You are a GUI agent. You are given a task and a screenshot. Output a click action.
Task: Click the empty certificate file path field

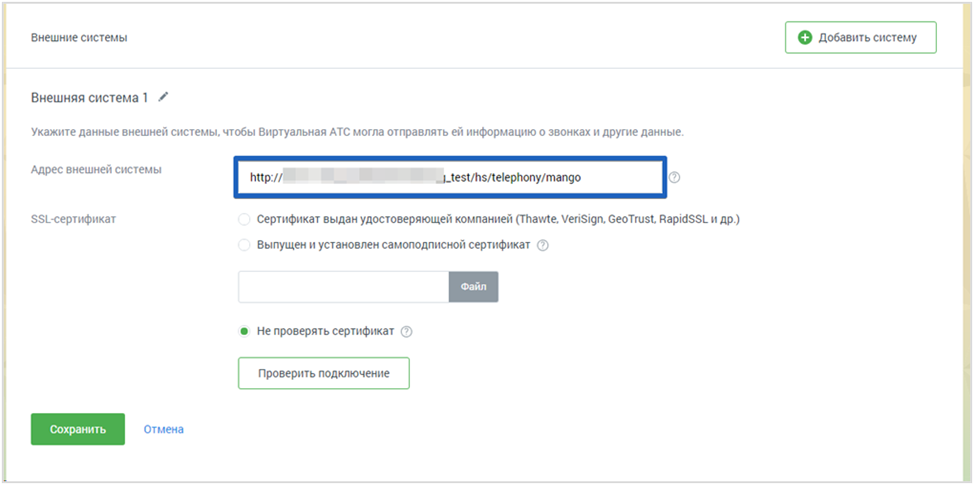[x=343, y=287]
